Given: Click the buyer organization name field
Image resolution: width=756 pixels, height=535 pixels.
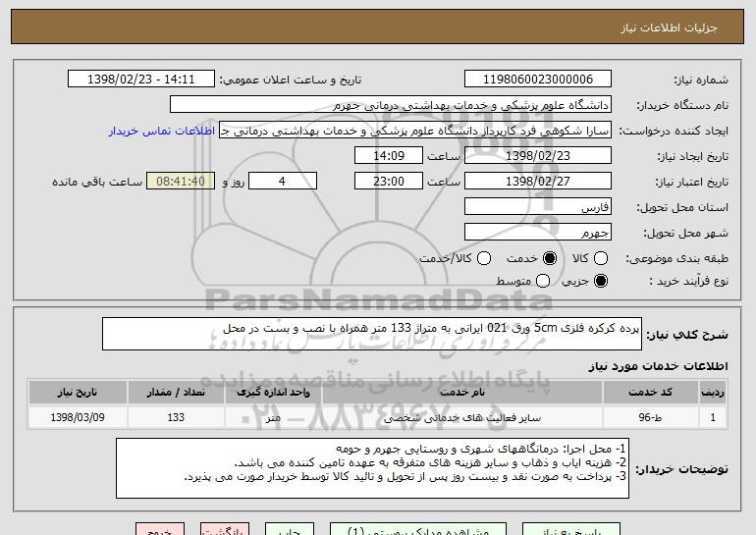Looking at the screenshot, I should pyautogui.click(x=391, y=105).
